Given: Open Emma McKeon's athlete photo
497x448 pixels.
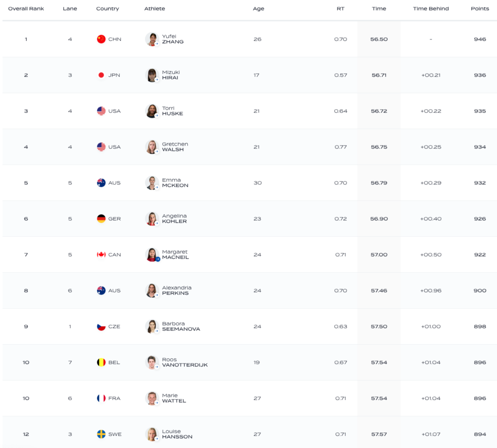Looking at the screenshot, I should [x=152, y=183].
